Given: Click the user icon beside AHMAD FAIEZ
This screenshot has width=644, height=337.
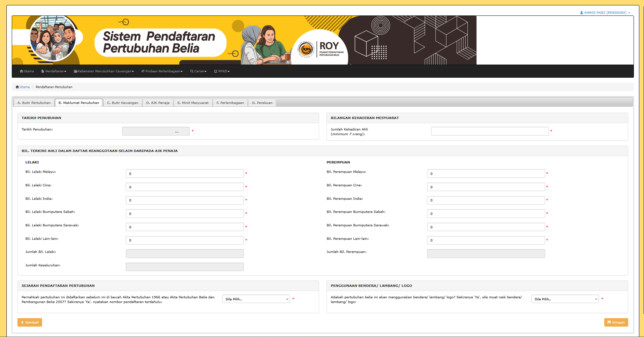Looking at the screenshot, I should [581, 13].
